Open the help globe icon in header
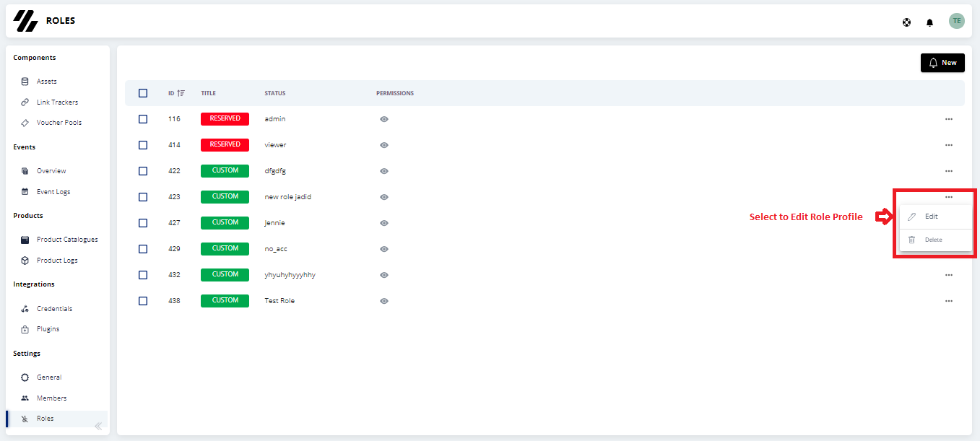Screen dimensions: 980x441 (906, 22)
